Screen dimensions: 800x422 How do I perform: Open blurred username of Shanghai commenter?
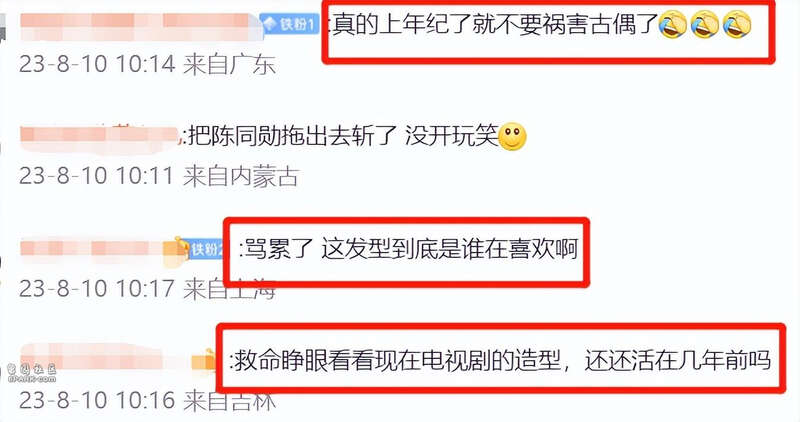97,249
